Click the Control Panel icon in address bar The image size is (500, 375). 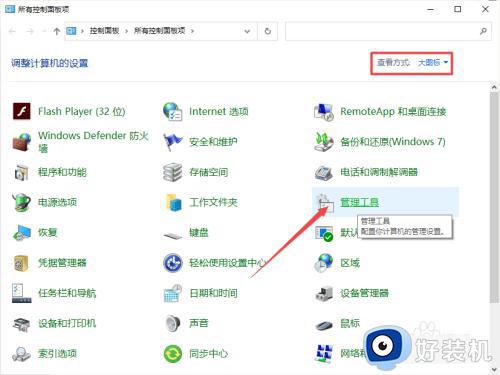(71, 31)
